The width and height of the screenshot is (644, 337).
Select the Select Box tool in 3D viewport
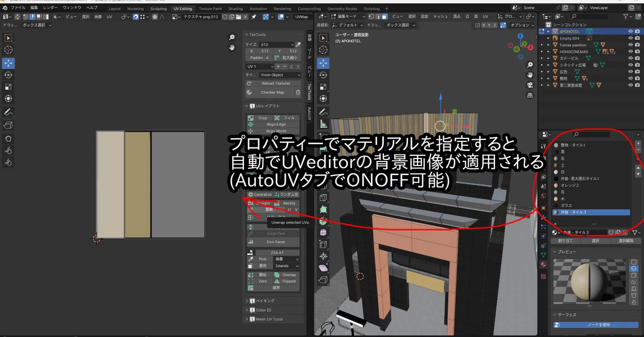pyautogui.click(x=324, y=38)
